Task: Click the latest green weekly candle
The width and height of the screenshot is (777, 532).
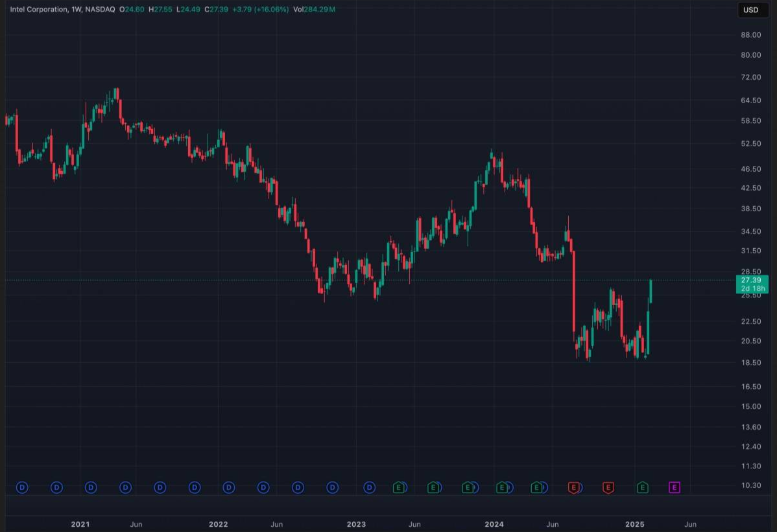Action: (x=651, y=292)
